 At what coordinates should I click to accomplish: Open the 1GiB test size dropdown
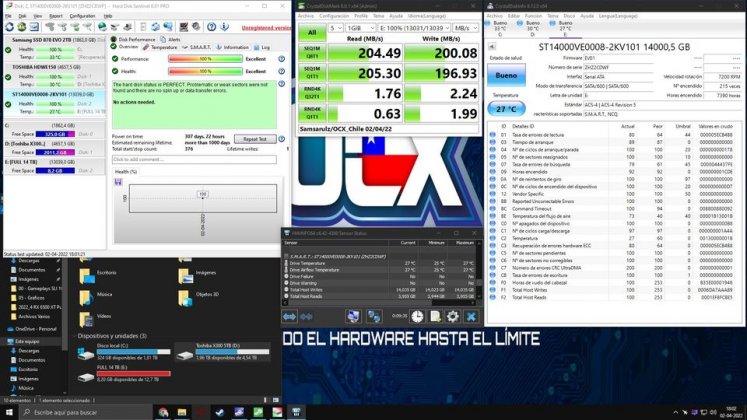coord(360,28)
